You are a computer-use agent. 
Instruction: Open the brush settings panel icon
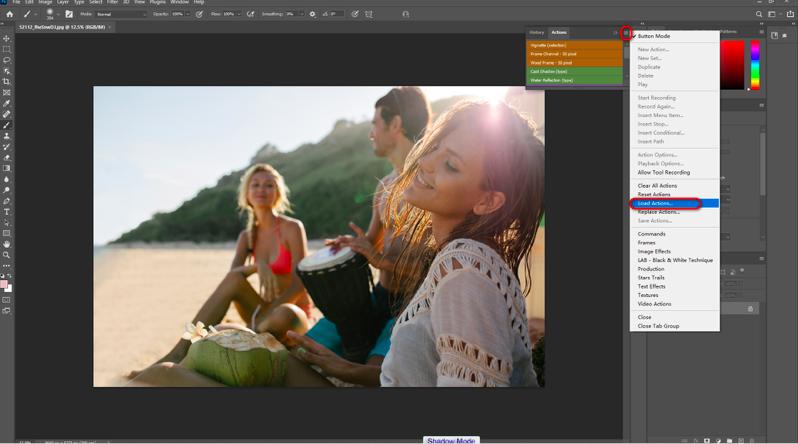pyautogui.click(x=69, y=14)
